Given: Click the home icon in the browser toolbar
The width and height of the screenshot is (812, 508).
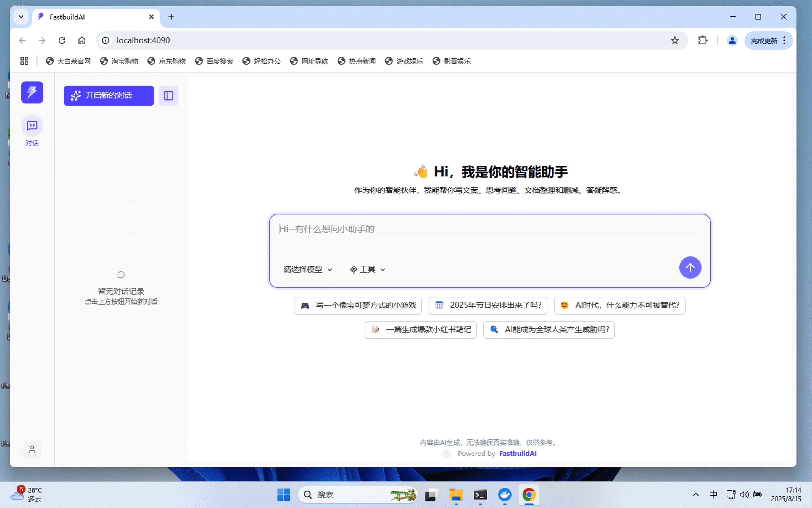Looking at the screenshot, I should (x=82, y=40).
